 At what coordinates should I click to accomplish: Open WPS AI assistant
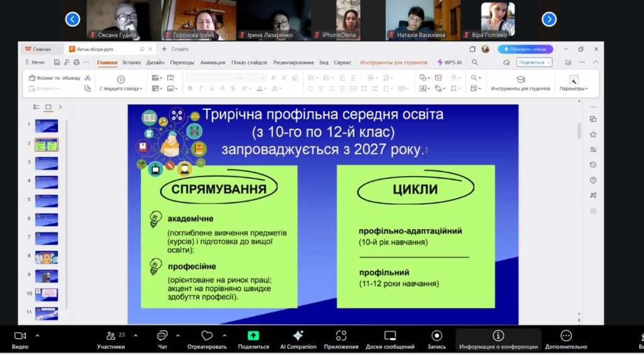[450, 62]
